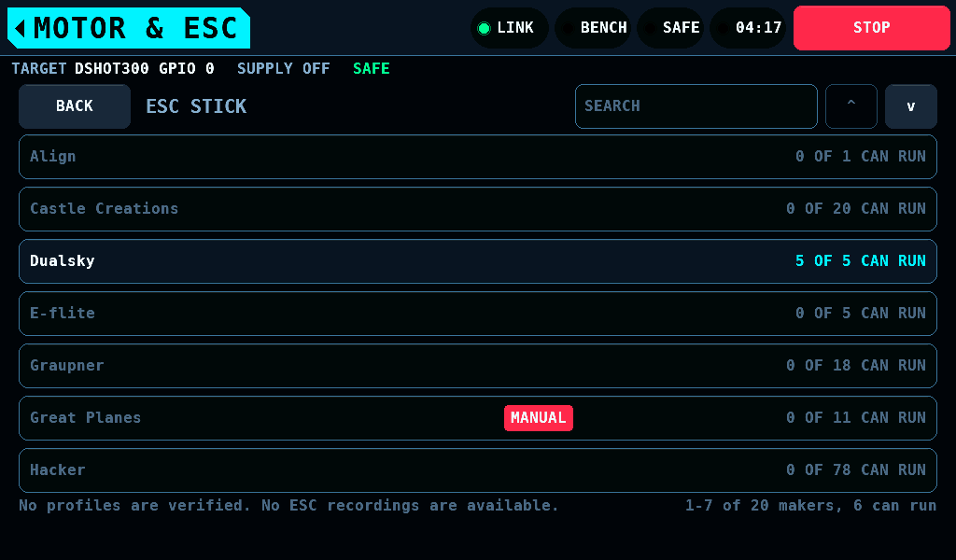Hit the red STOP button
The width and height of the screenshot is (956, 560).
click(x=872, y=28)
